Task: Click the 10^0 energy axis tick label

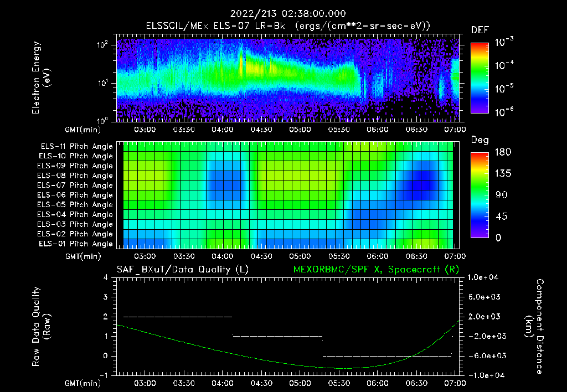Action: (102, 121)
